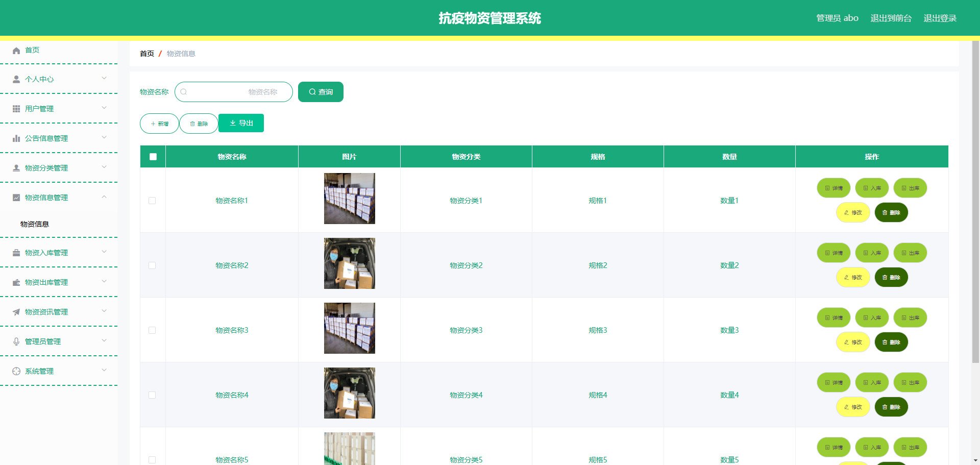
Task: Click the 物资名称 search input field
Action: pos(234,92)
